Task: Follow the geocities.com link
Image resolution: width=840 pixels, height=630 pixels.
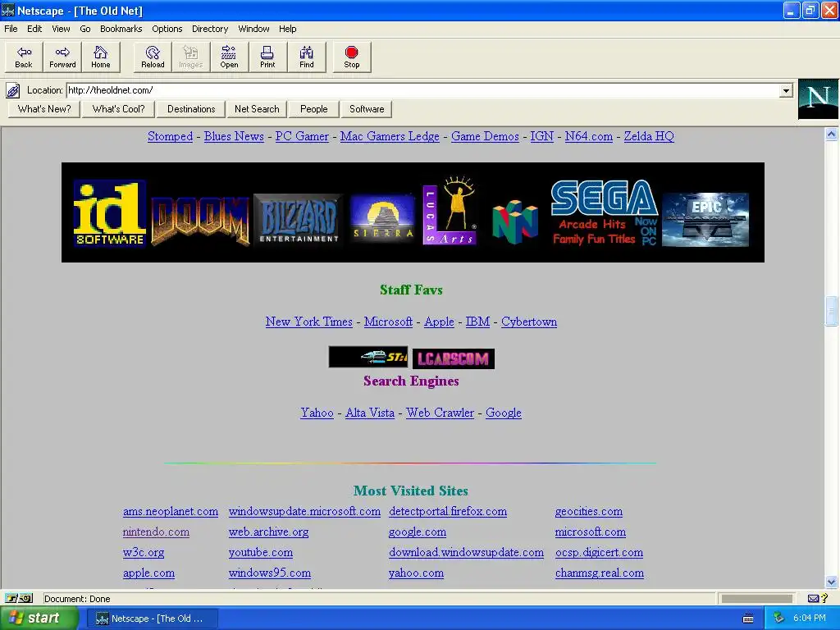Action: [x=589, y=512]
